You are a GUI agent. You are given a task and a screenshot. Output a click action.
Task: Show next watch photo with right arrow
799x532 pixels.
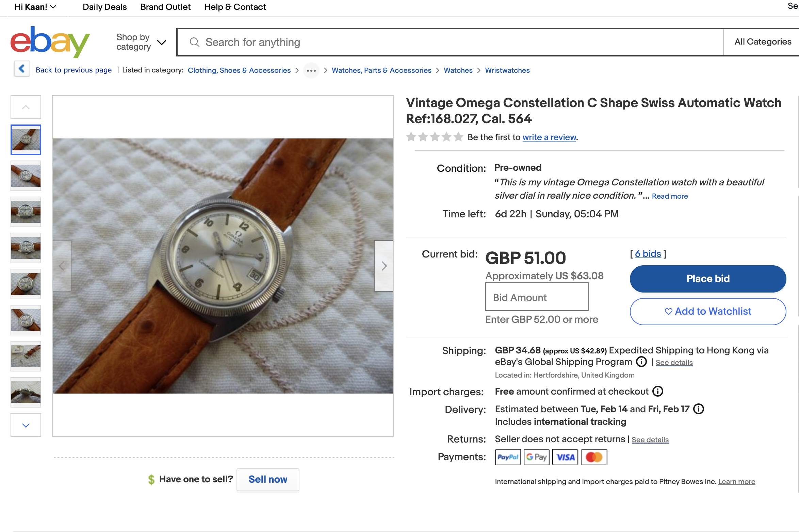coord(384,266)
